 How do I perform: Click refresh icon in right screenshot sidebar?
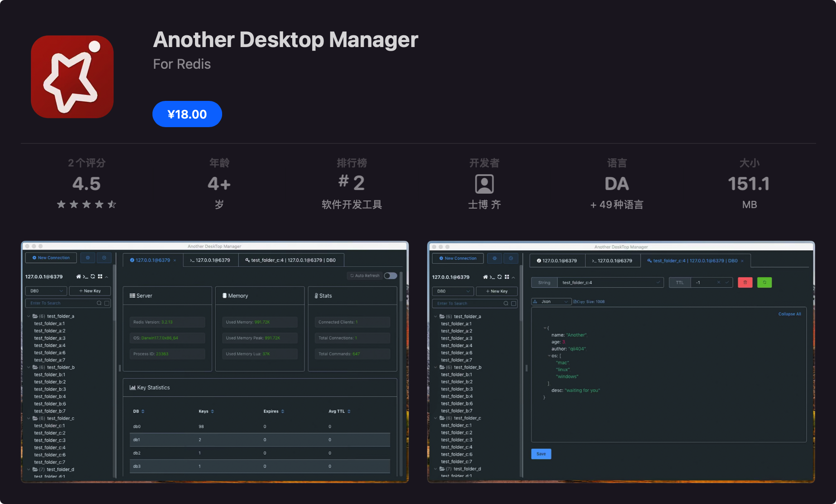[x=499, y=277]
